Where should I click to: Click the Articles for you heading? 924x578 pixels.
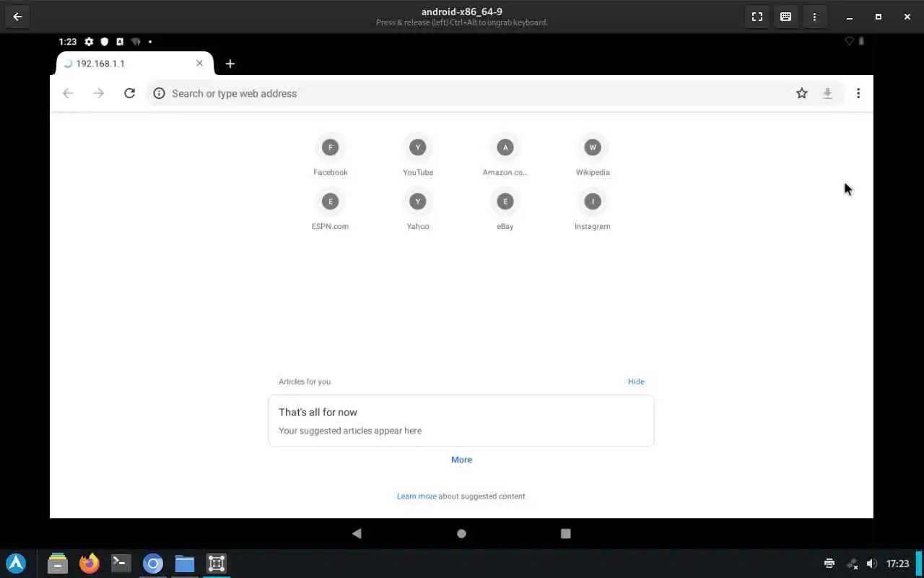pos(305,381)
